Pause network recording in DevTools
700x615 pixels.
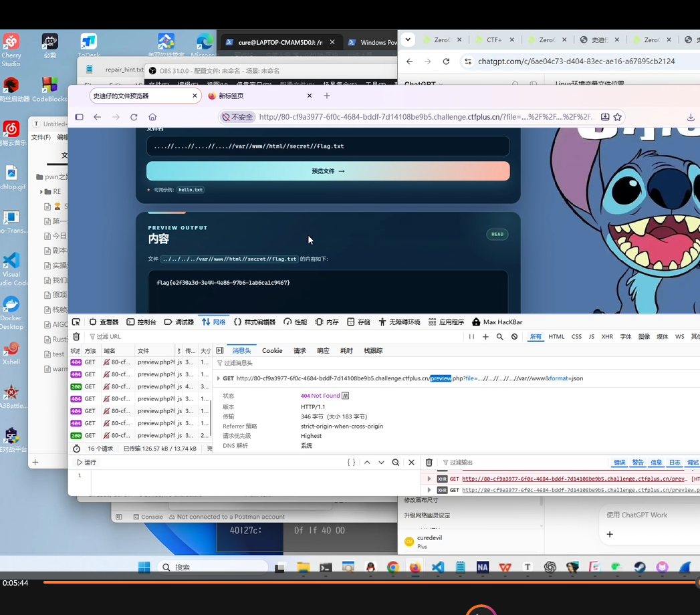[x=471, y=336]
